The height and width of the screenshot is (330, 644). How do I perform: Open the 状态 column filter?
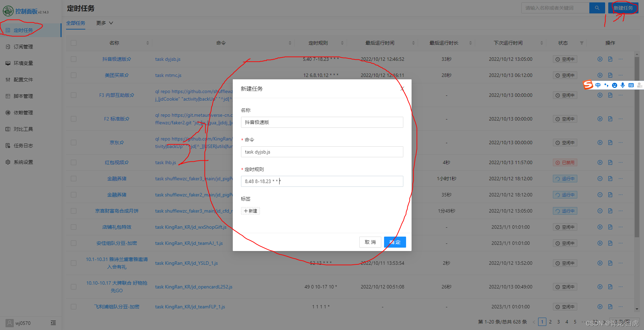point(582,43)
